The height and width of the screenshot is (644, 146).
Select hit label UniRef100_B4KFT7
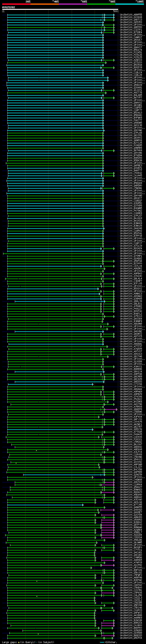131,170
